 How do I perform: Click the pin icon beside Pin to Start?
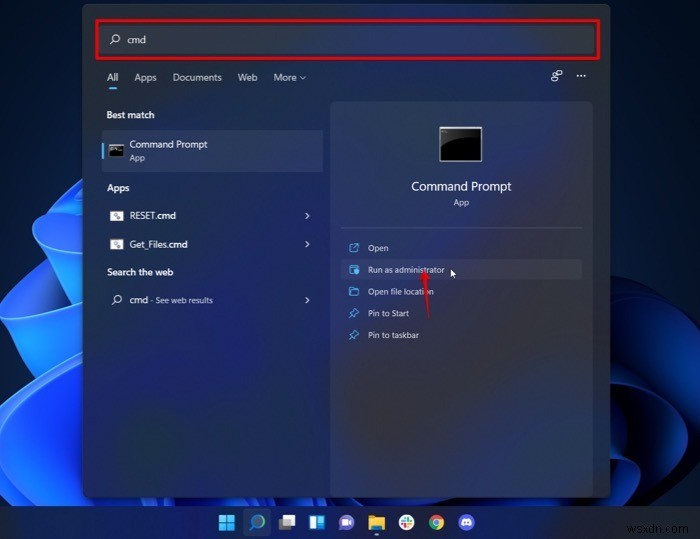(354, 313)
